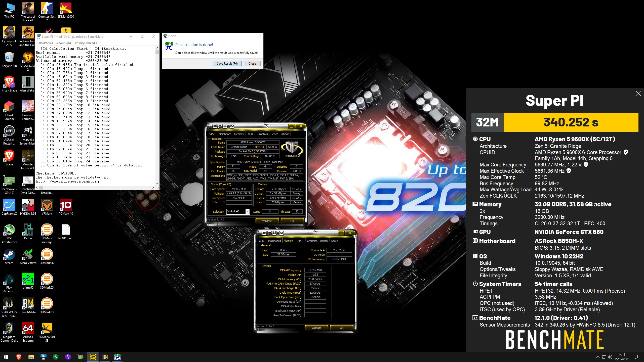
Task: Open the Windows Start menu
Action: point(6,357)
